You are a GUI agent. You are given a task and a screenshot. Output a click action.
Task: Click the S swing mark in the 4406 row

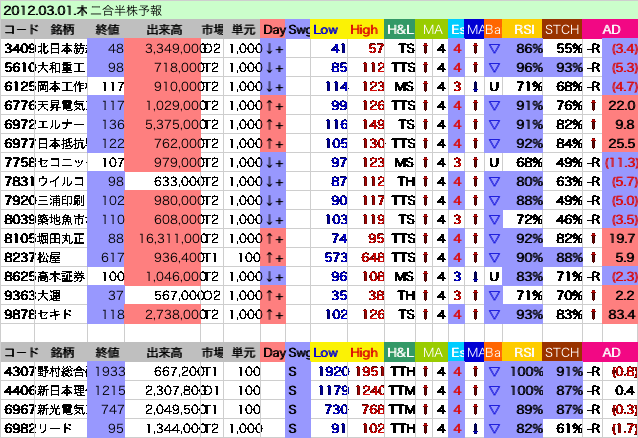pos(293,391)
